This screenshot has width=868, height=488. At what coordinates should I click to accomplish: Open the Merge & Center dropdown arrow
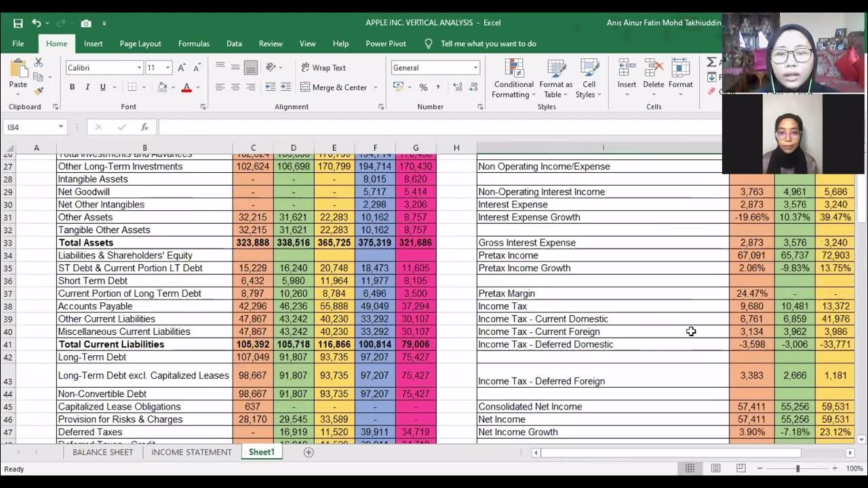tap(376, 87)
